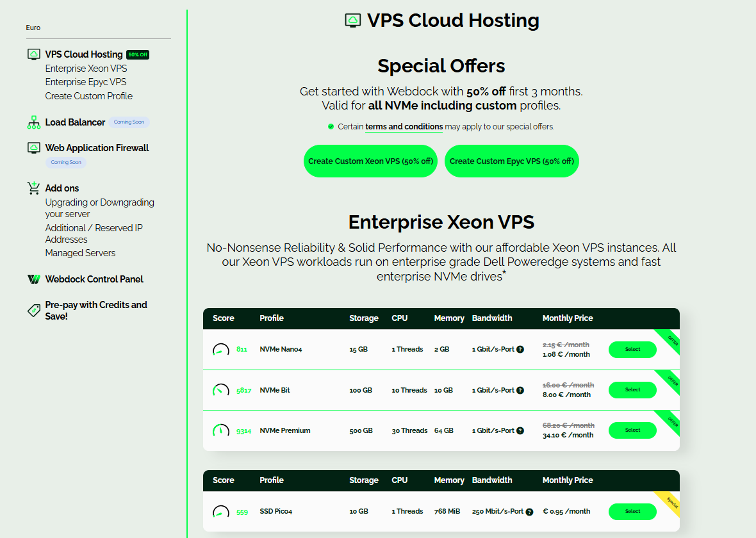Click score gauge icon for NVMe Bit
The height and width of the screenshot is (538, 756).
[x=221, y=390]
